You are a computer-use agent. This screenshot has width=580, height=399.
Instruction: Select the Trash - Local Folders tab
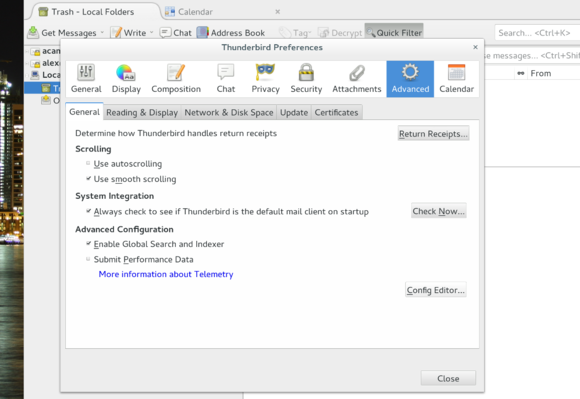point(92,12)
